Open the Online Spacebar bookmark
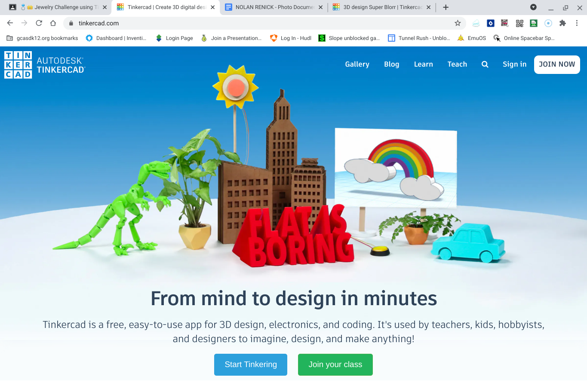The width and height of the screenshot is (587, 392). (524, 38)
